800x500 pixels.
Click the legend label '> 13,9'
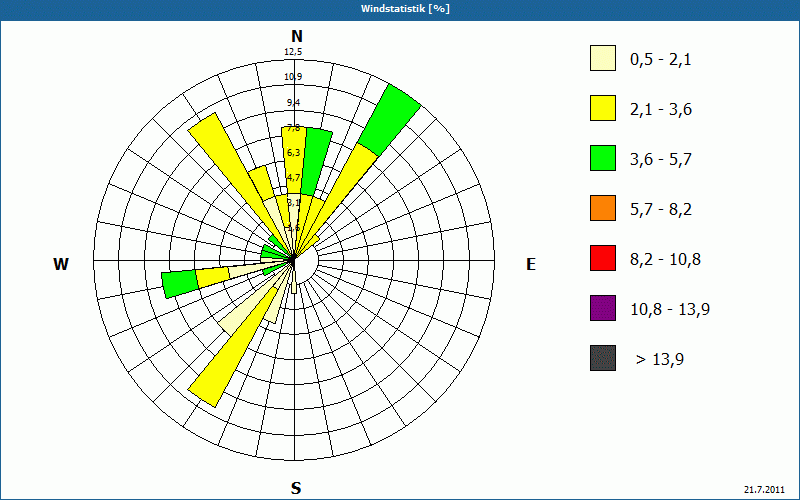click(660, 360)
